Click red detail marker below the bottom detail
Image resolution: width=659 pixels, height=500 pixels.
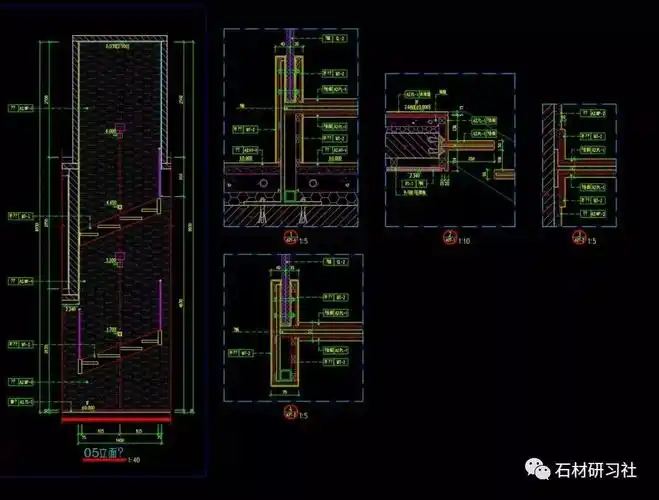[290, 413]
